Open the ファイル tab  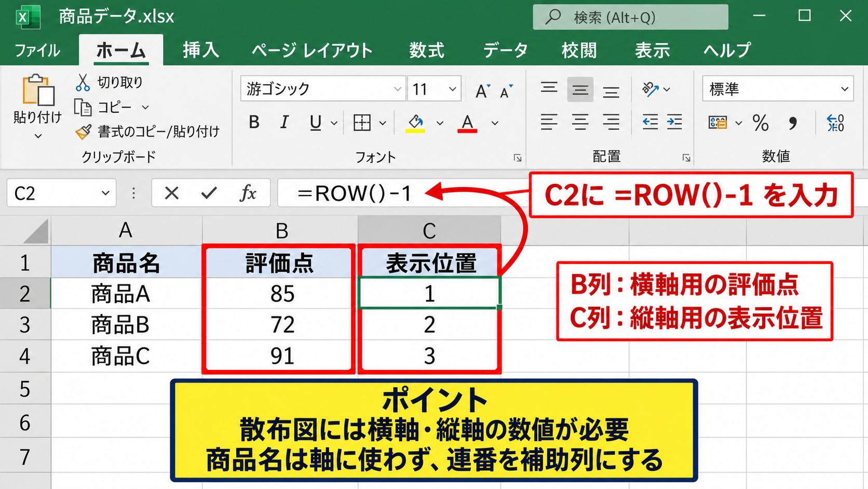pyautogui.click(x=37, y=50)
